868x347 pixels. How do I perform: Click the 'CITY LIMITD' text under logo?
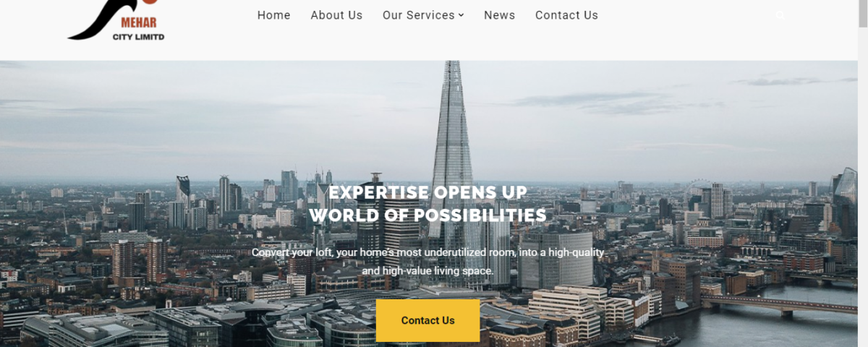[138, 36]
